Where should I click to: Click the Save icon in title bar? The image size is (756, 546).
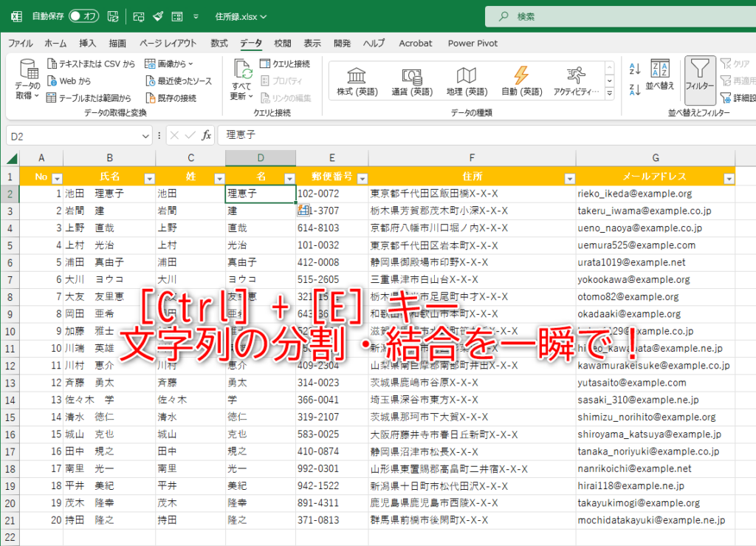(113, 16)
